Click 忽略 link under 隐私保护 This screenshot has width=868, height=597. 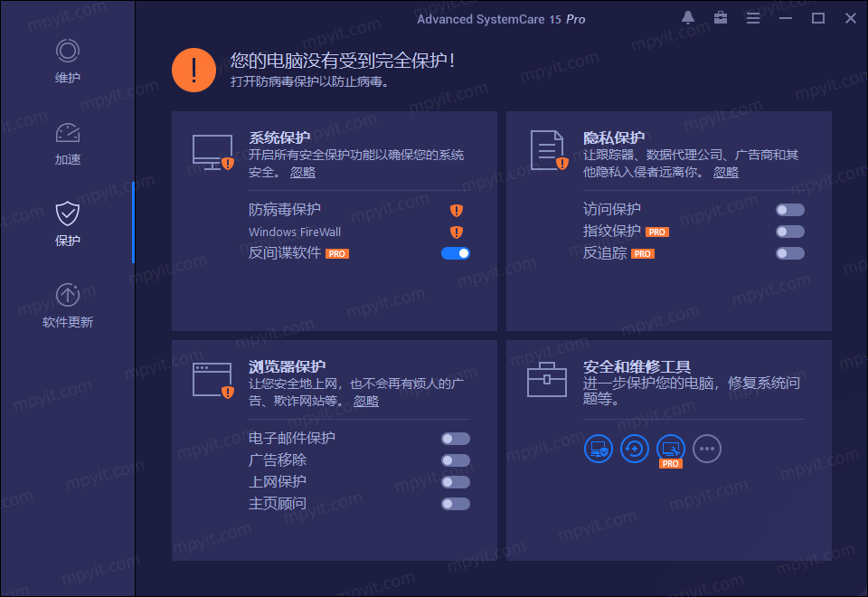pos(726,172)
